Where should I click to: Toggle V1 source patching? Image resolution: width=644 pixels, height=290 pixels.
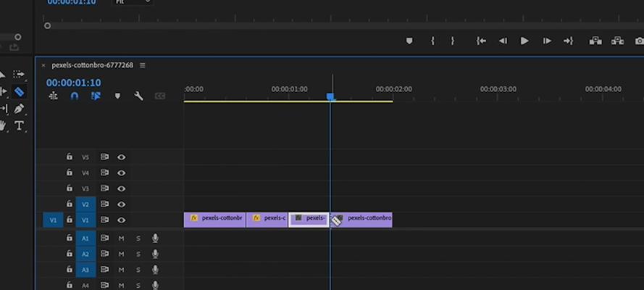coord(53,220)
